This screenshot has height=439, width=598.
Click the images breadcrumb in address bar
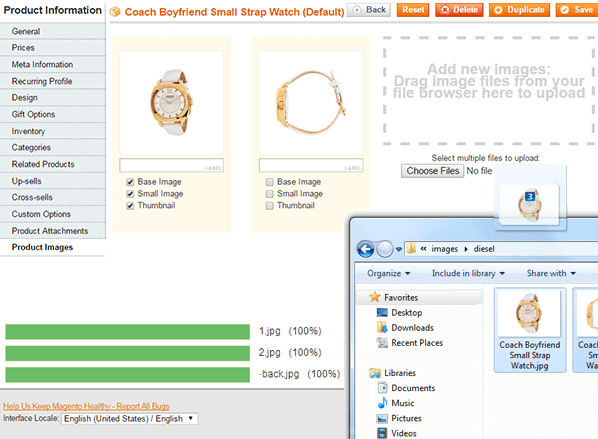click(x=444, y=249)
